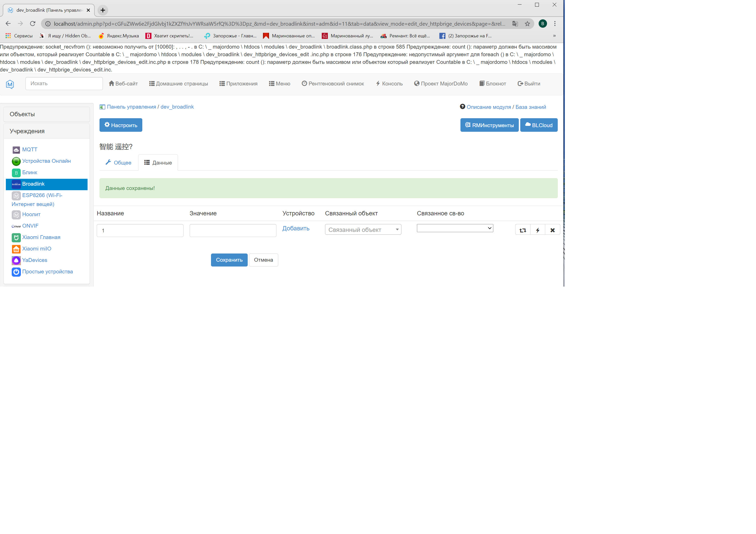Open the YaDevices module
Viewport: 756px width, 534px height.
[x=35, y=260]
